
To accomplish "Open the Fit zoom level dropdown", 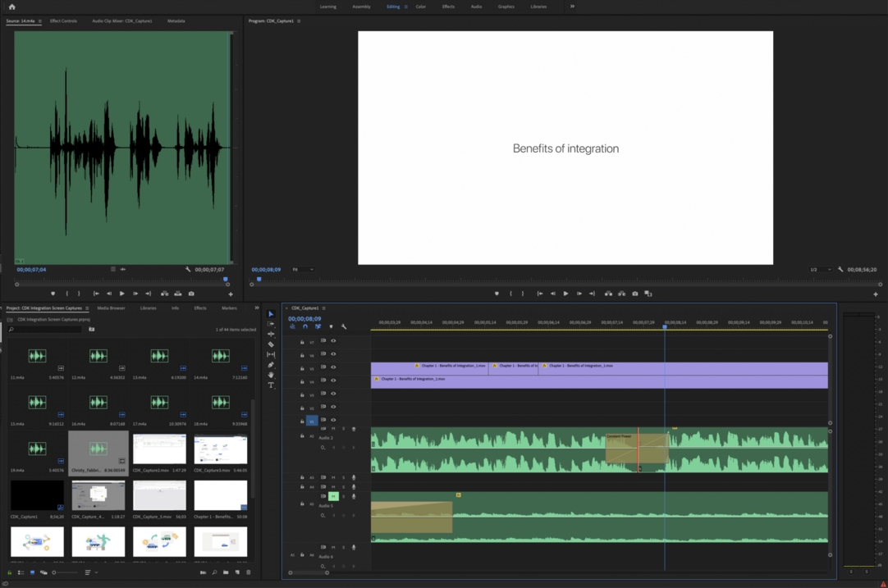I will click(x=303, y=269).
